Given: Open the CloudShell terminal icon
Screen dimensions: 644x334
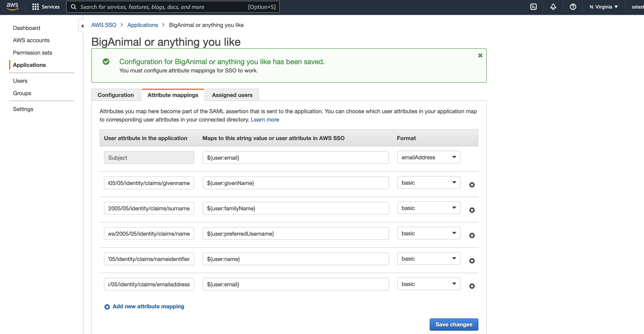Looking at the screenshot, I should 533,7.
